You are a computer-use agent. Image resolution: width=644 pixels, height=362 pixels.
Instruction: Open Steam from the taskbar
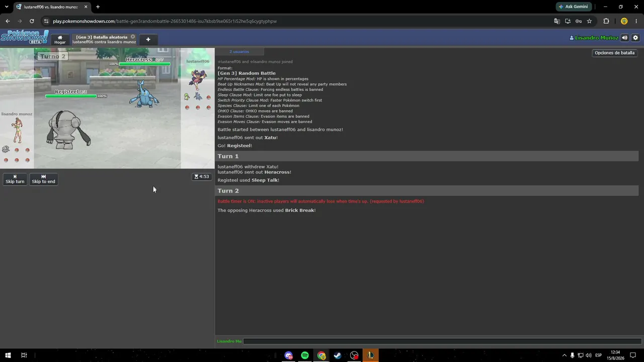(338, 355)
